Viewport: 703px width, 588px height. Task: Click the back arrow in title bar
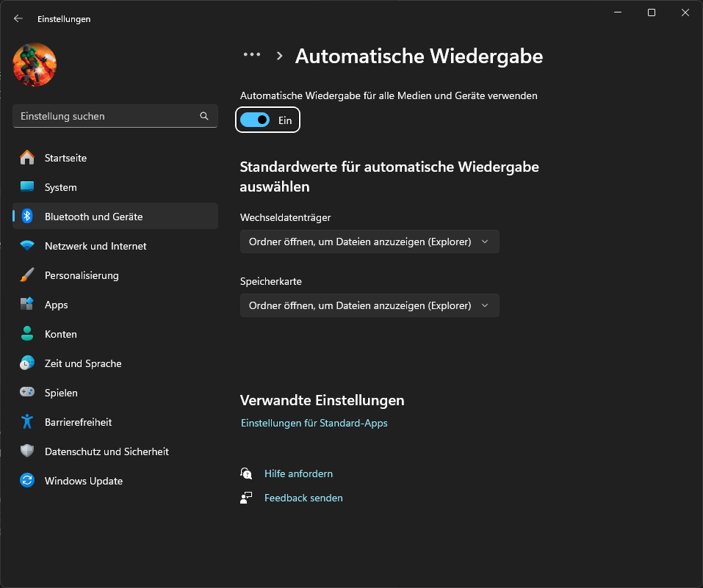click(18, 19)
